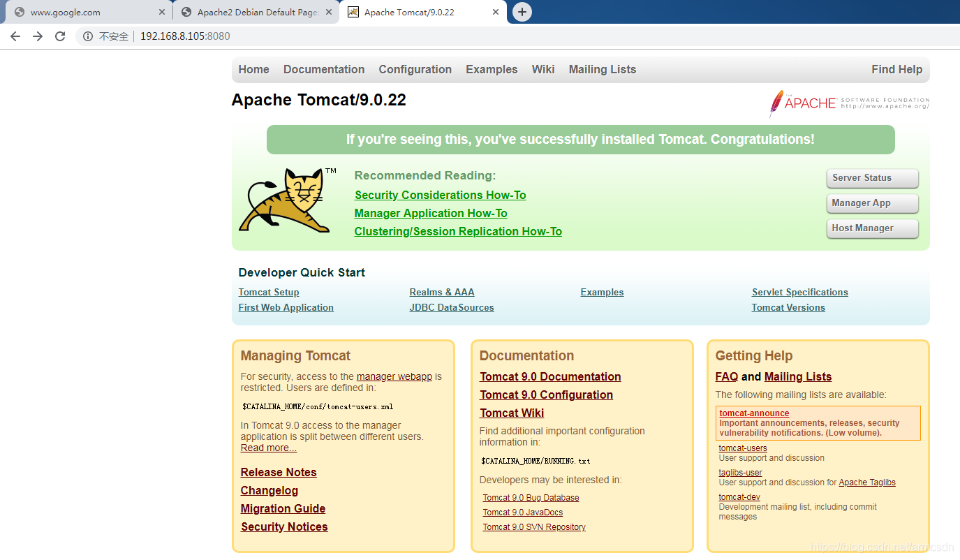
Task: Open the site info icon in the address bar
Action: [88, 36]
